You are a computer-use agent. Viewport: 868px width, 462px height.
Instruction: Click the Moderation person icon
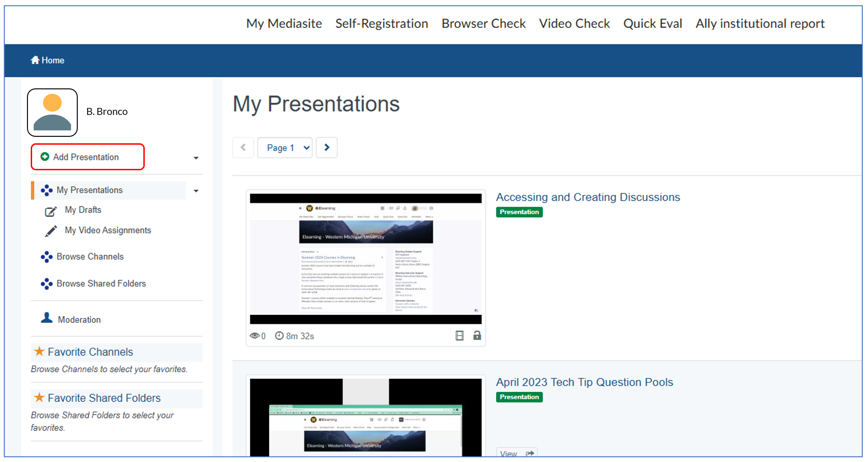coord(47,318)
